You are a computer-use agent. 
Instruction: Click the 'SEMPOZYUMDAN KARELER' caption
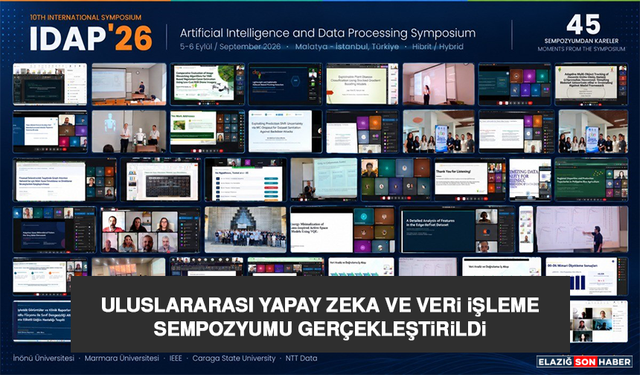(581, 41)
